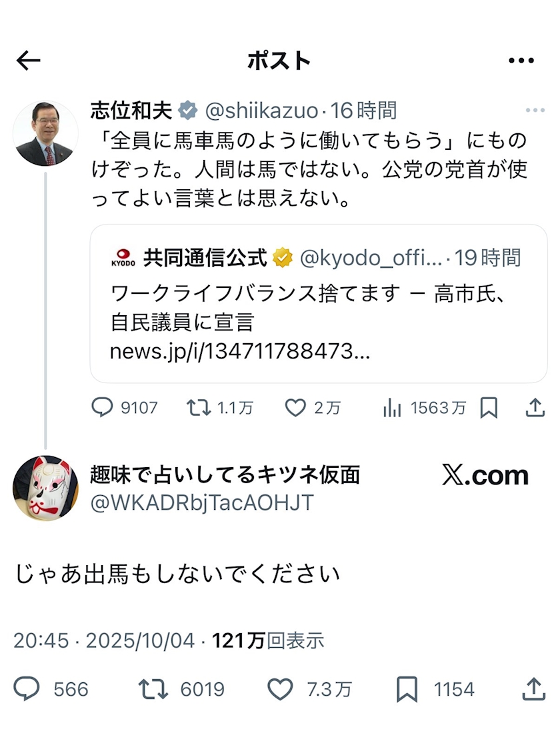Screen dimensions: 560x729
Task: Open more options on 志位和夫's post
Action: [x=535, y=110]
